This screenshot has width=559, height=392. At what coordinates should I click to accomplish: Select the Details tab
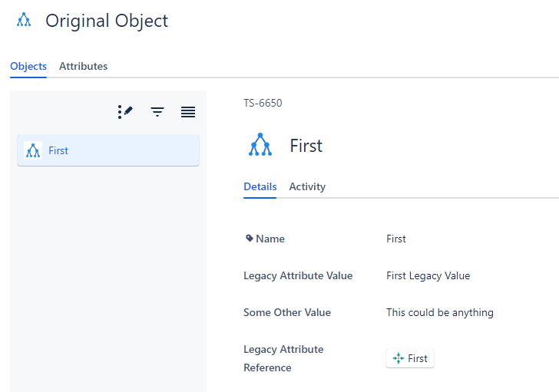coord(260,186)
